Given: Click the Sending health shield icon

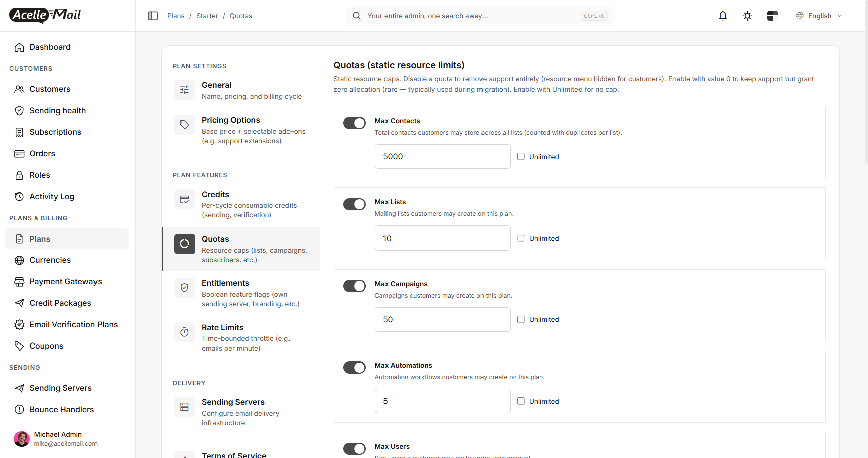Looking at the screenshot, I should pos(19,110).
